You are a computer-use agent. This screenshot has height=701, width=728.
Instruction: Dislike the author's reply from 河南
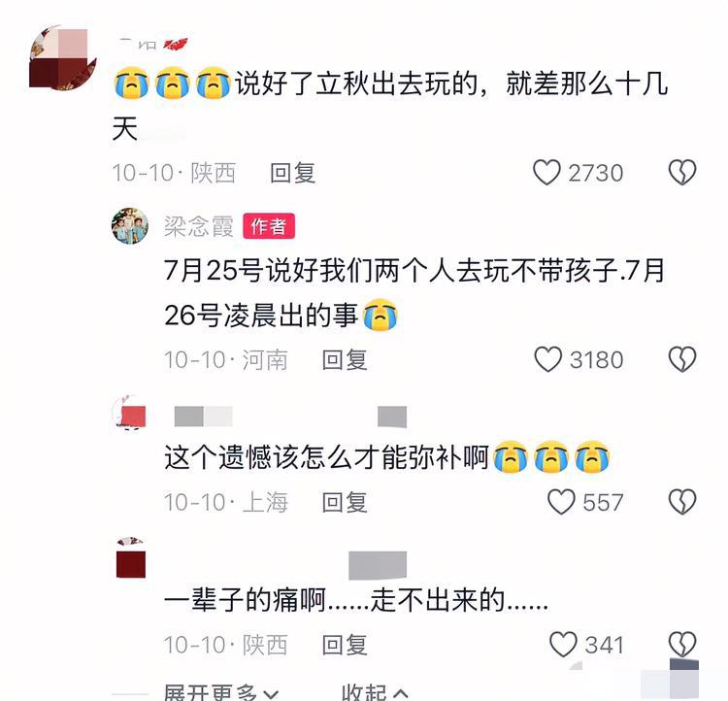click(x=682, y=359)
